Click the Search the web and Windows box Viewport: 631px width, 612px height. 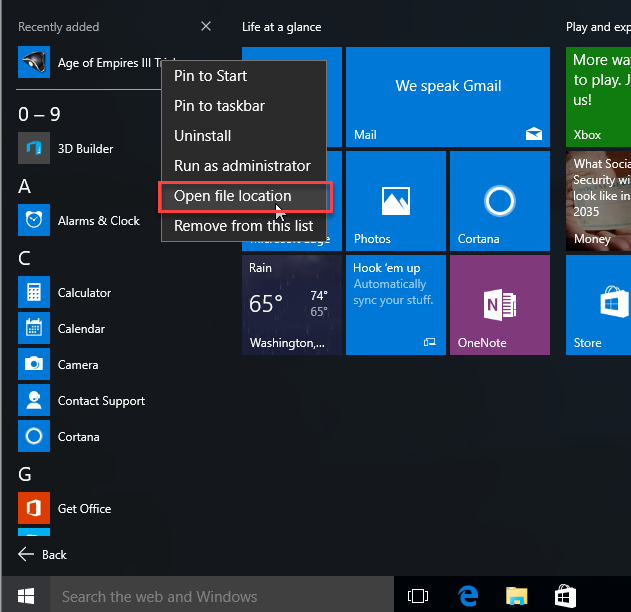pyautogui.click(x=222, y=596)
